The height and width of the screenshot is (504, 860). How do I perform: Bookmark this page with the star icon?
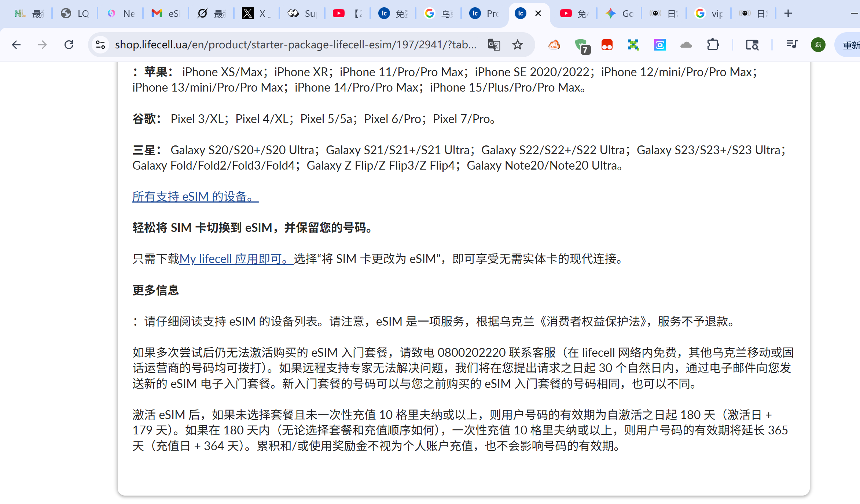tap(518, 45)
